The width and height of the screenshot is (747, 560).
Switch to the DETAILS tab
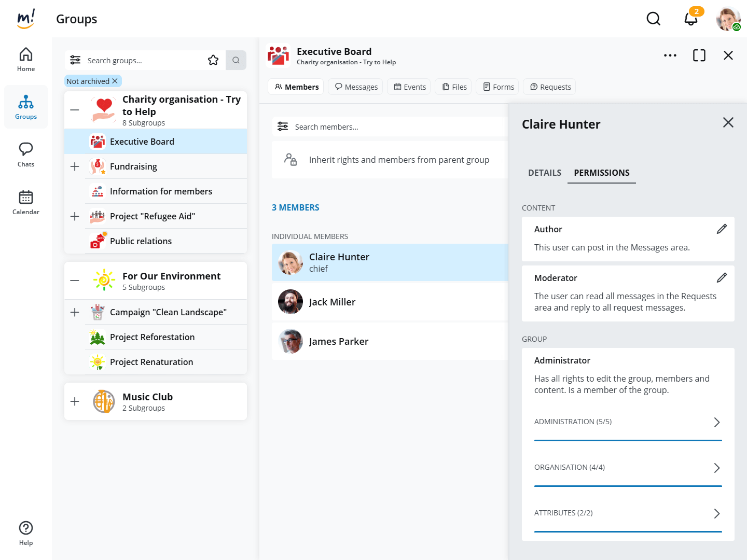(x=545, y=173)
